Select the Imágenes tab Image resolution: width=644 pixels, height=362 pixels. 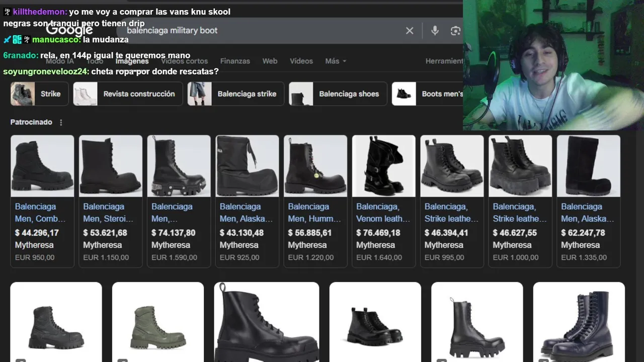(132, 61)
